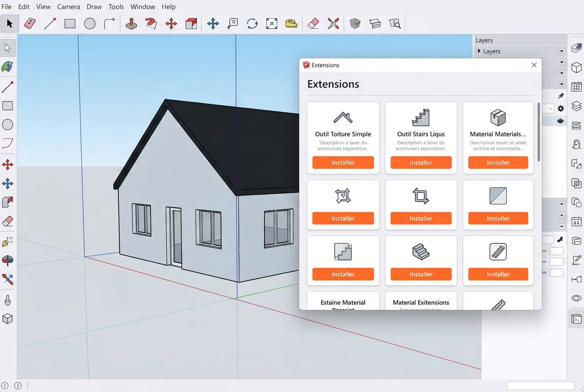The height and width of the screenshot is (392, 584).
Task: Toggle the pin icon in the Layers panel
Action: click(561, 96)
